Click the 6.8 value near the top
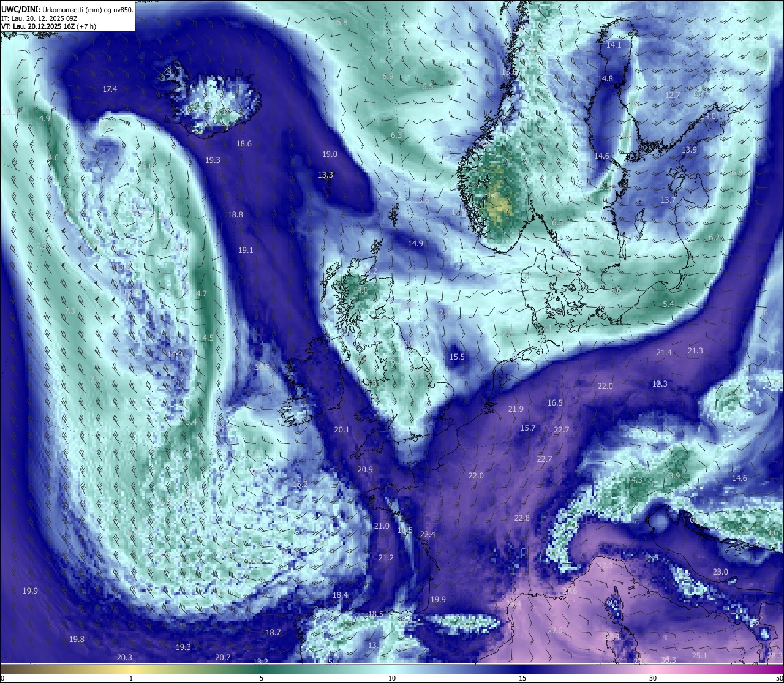 tap(342, 23)
